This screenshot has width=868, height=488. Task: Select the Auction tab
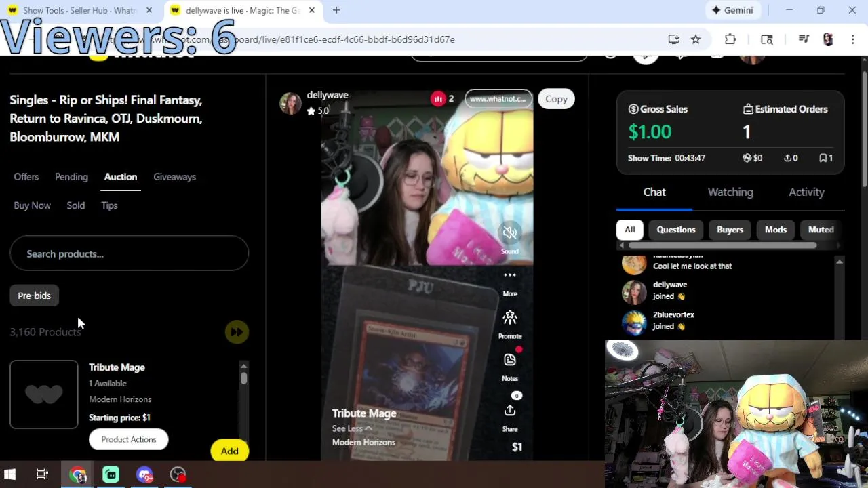point(121,177)
